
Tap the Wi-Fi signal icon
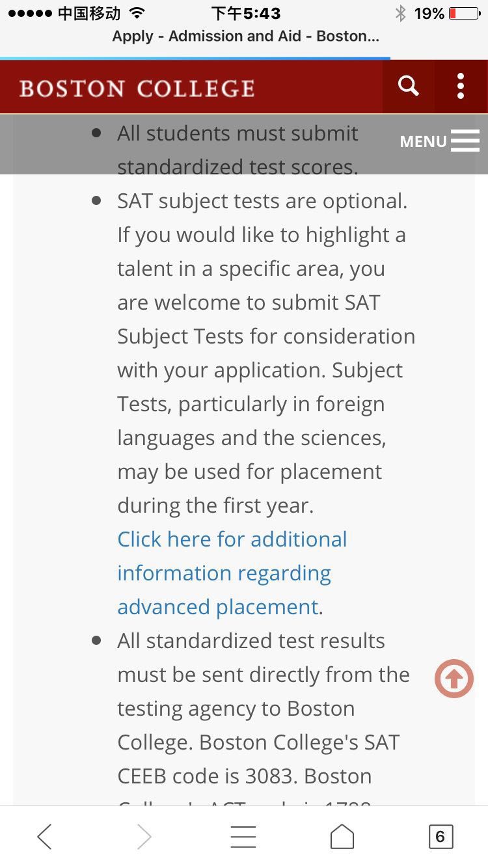click(x=137, y=13)
